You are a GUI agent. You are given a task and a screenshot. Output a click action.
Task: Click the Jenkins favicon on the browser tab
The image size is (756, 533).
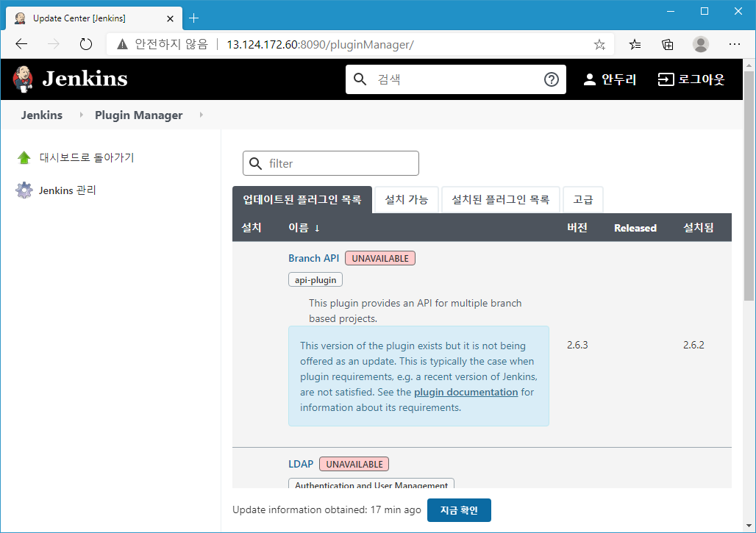20,18
